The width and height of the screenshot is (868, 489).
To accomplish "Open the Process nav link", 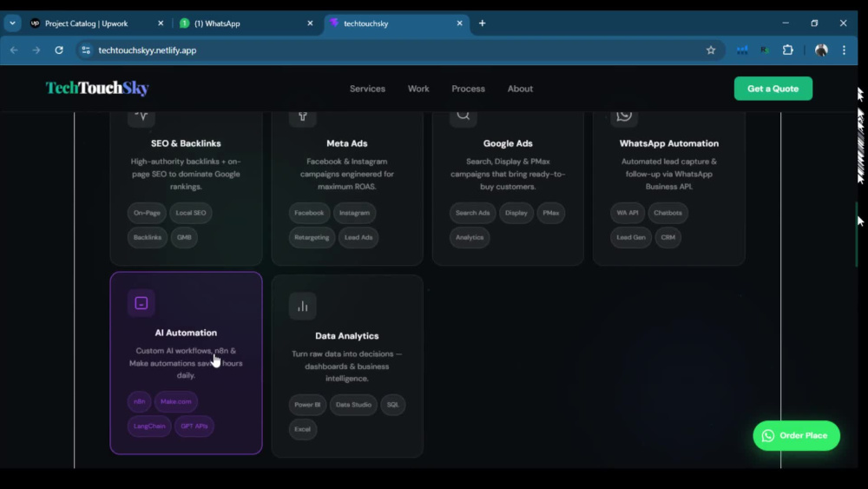I will coord(469,89).
